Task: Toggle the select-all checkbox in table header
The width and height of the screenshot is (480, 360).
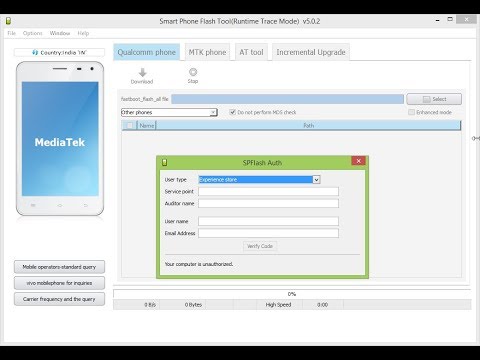Action: (130, 125)
